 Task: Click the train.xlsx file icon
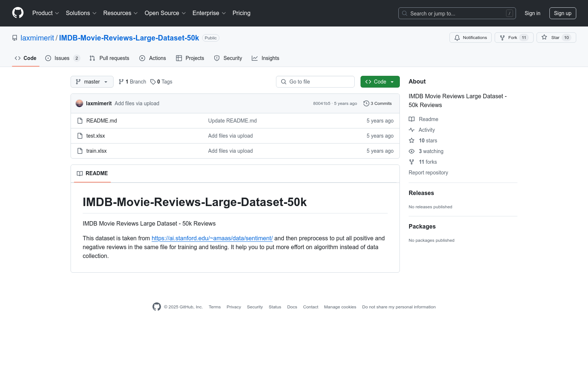tap(80, 151)
